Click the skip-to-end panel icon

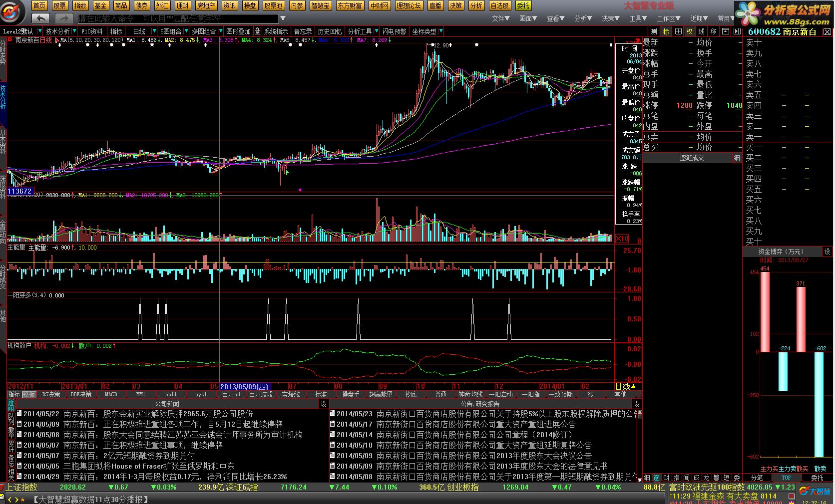click(x=737, y=31)
